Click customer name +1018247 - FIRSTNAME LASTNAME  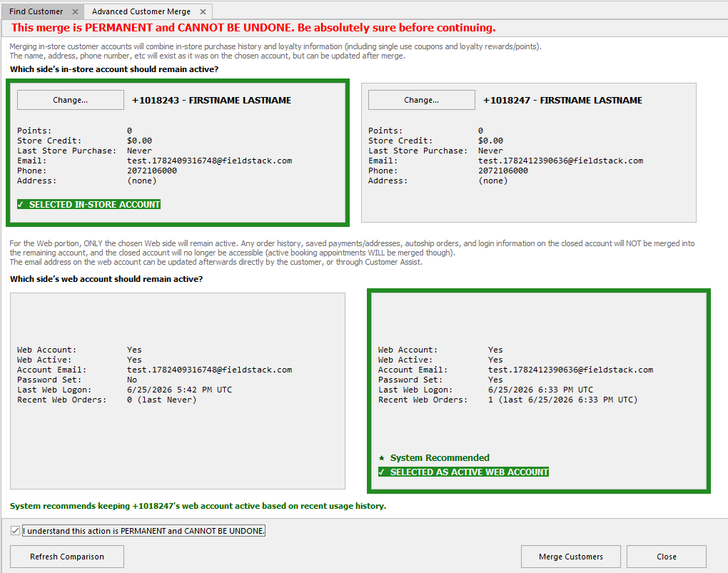[562, 101]
